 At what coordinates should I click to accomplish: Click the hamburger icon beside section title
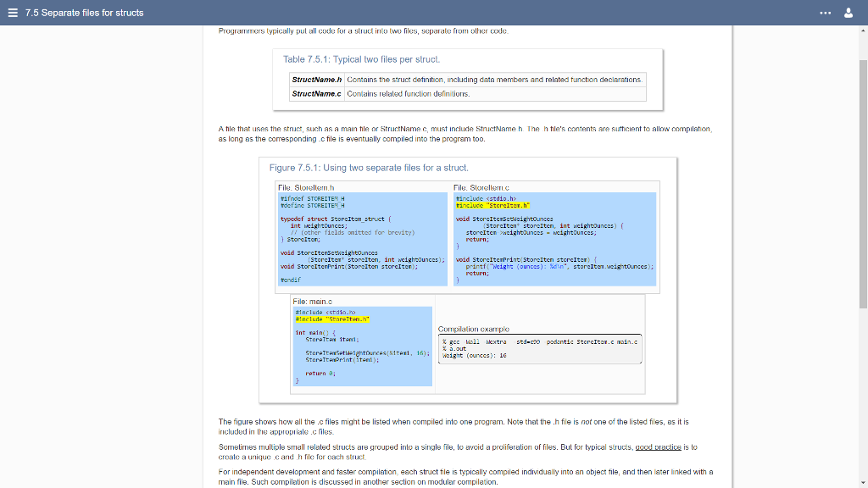coord(11,13)
